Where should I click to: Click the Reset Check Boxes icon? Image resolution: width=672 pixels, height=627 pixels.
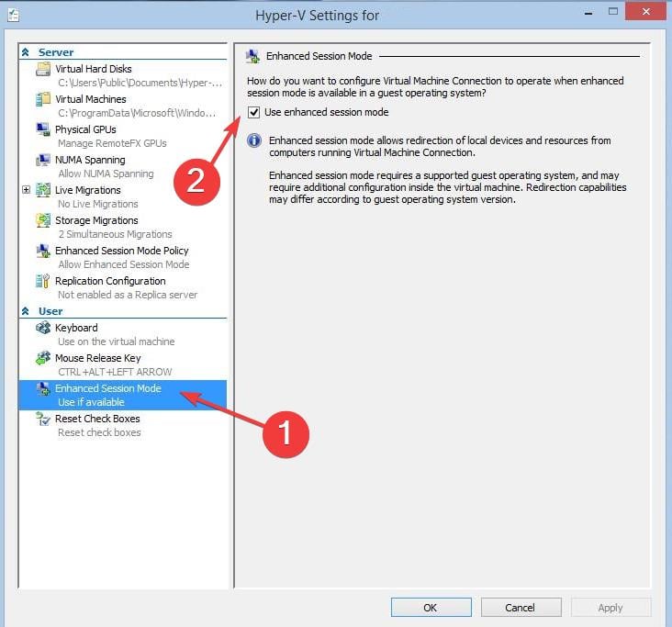pos(43,419)
